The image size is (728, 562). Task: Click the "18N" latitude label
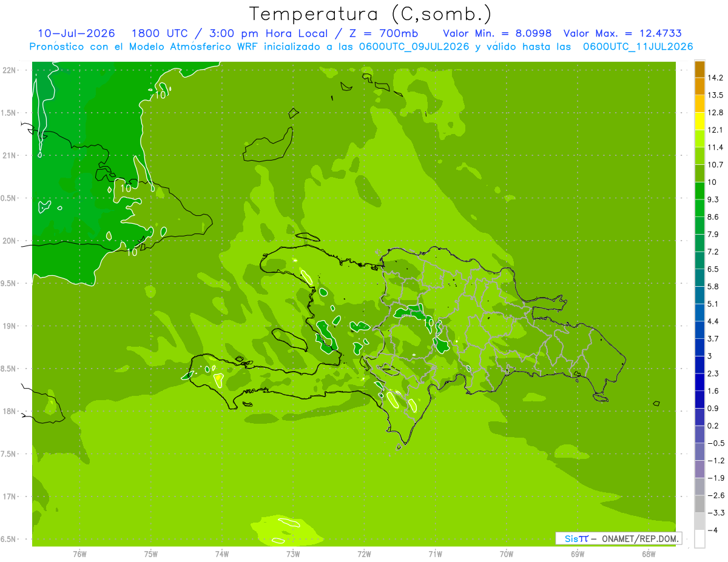tap(8, 411)
